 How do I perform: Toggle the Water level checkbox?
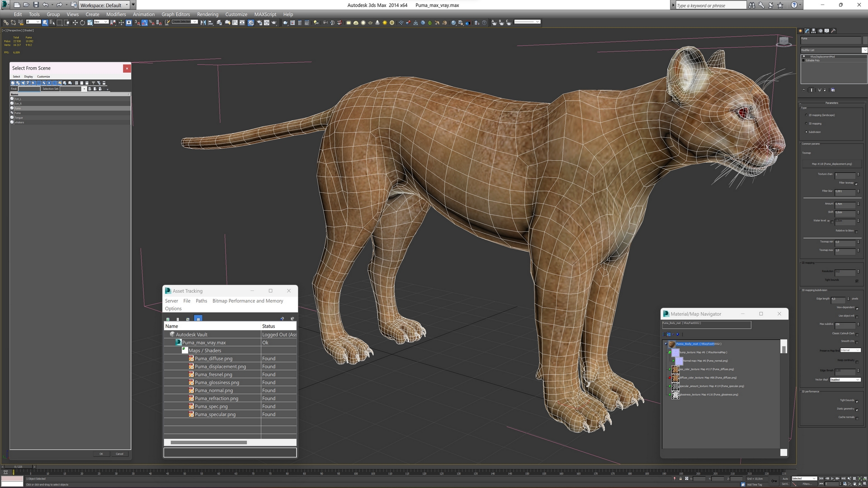pyautogui.click(x=832, y=222)
